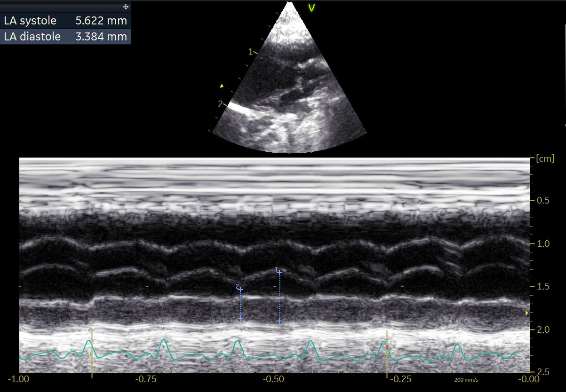Click the 2.5 depth scale label
Screen dimensions: 566x392
pos(543,372)
